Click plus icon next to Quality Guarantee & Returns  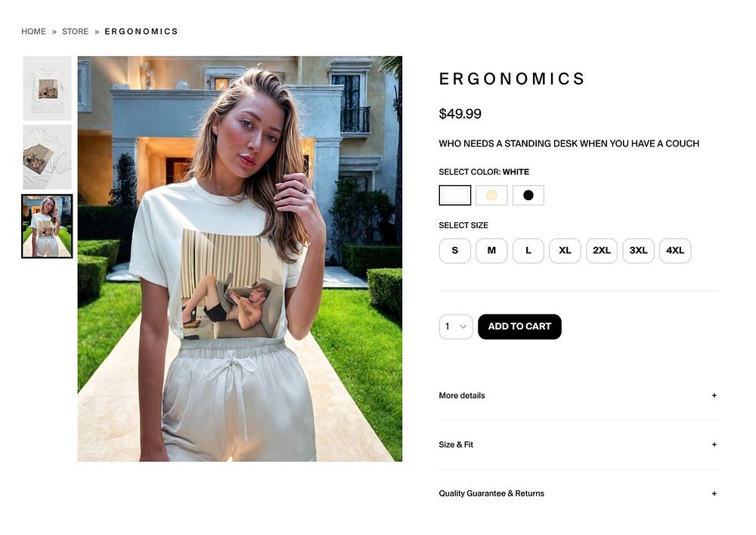click(x=714, y=493)
